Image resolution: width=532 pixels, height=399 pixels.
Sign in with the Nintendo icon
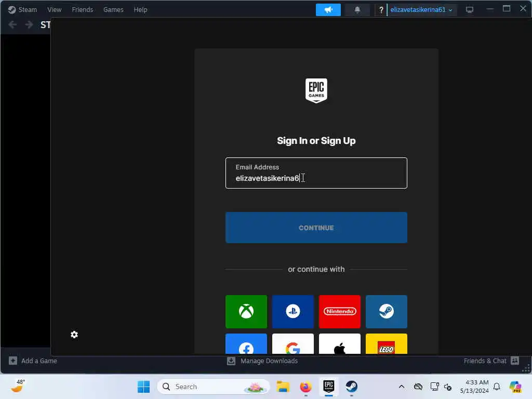click(x=340, y=312)
